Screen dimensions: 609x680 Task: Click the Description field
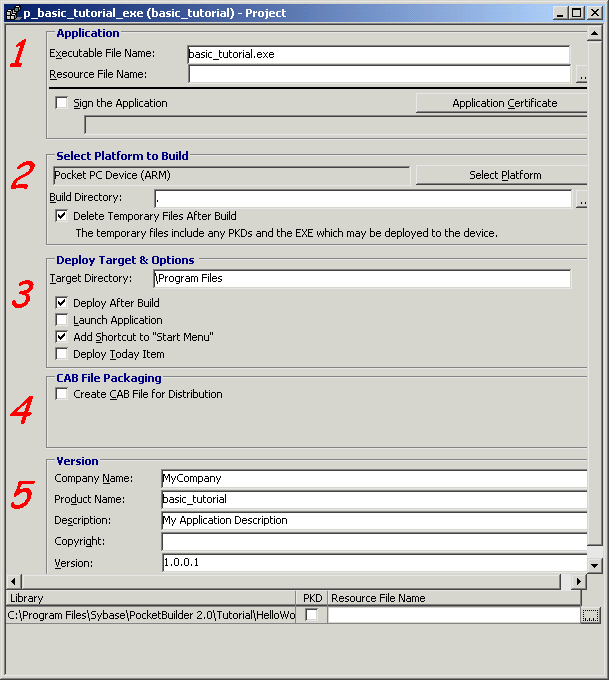(x=374, y=520)
